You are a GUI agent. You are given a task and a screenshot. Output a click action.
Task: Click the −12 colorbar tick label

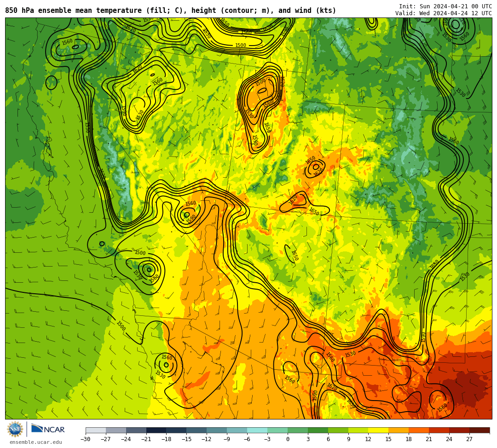point(207,439)
